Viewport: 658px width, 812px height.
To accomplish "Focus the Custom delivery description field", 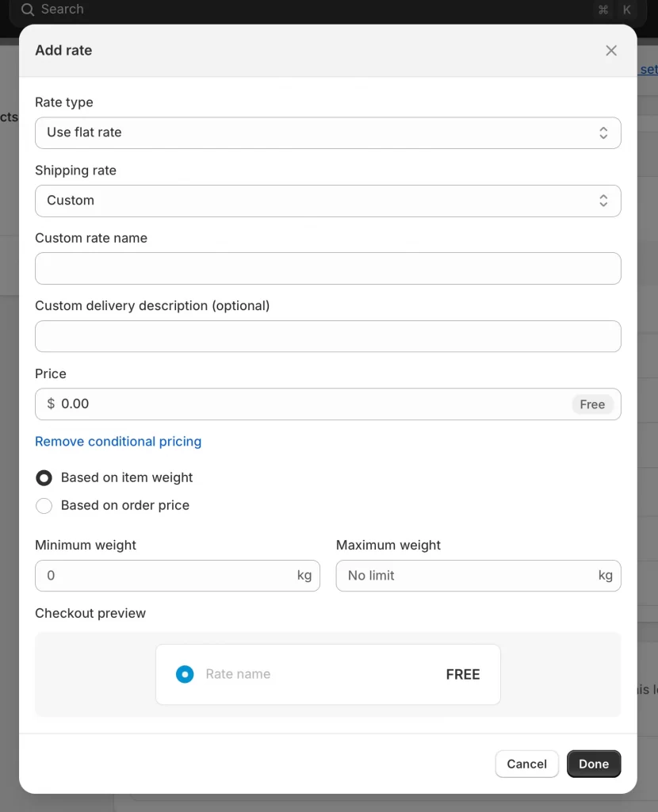I will point(327,336).
